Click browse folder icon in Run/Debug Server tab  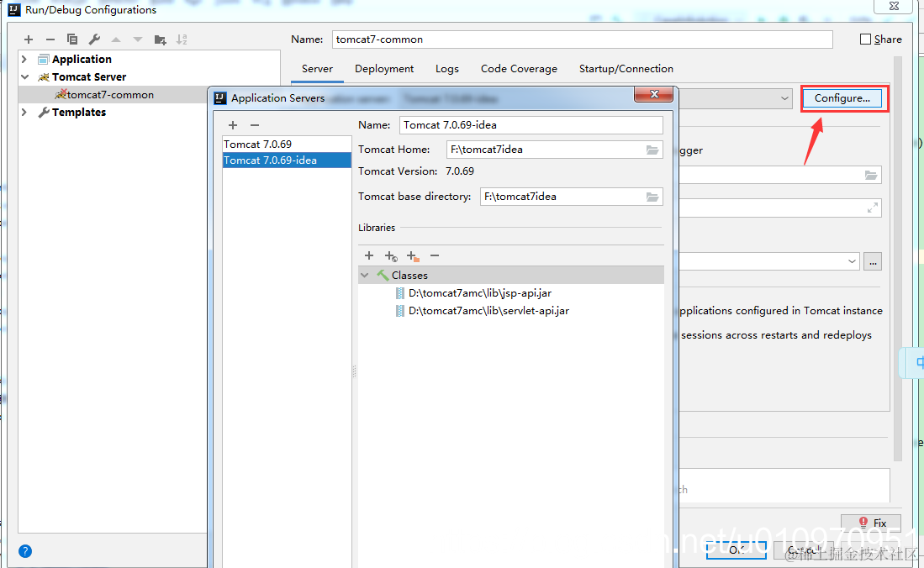coord(871,175)
